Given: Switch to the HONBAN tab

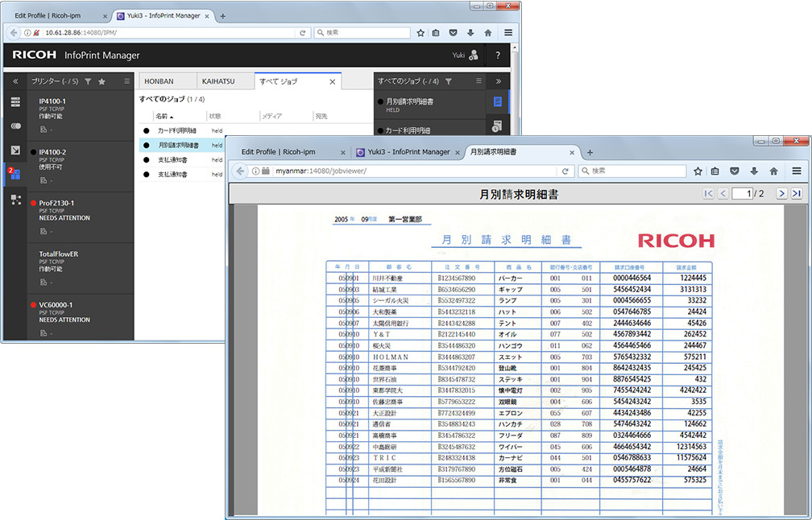Looking at the screenshot, I should [x=159, y=81].
